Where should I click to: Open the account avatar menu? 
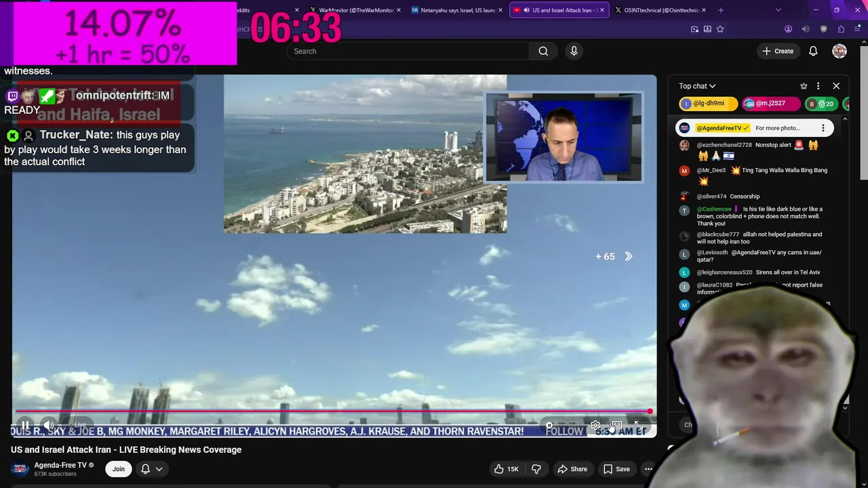[x=840, y=51]
